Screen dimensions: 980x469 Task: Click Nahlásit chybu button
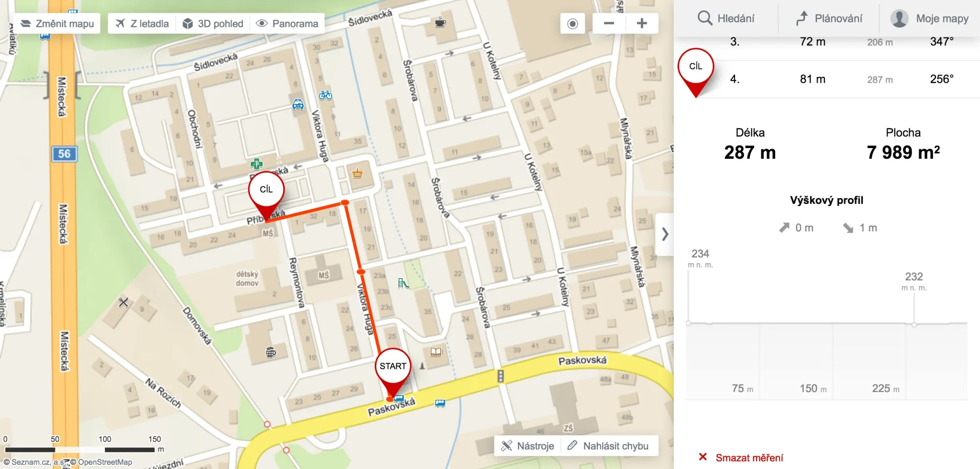tap(608, 446)
